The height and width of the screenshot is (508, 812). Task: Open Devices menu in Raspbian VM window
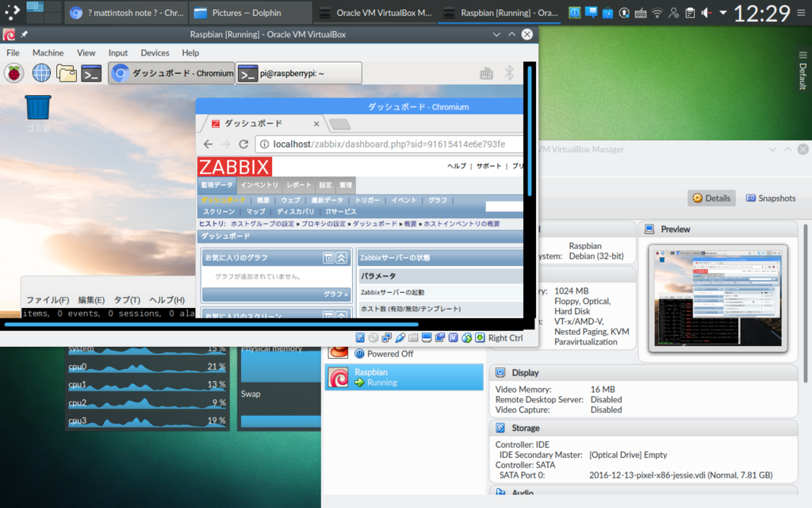click(155, 53)
